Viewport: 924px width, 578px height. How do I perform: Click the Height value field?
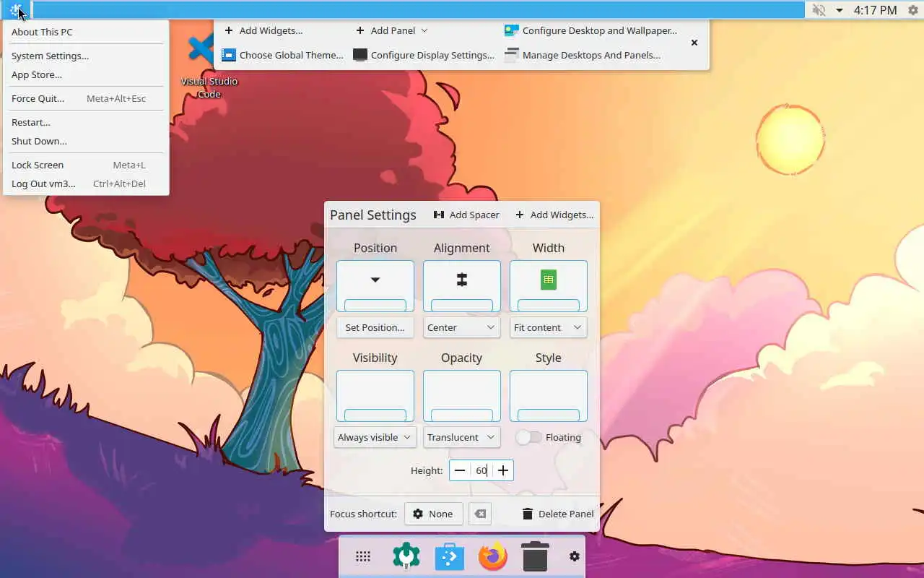[481, 470]
